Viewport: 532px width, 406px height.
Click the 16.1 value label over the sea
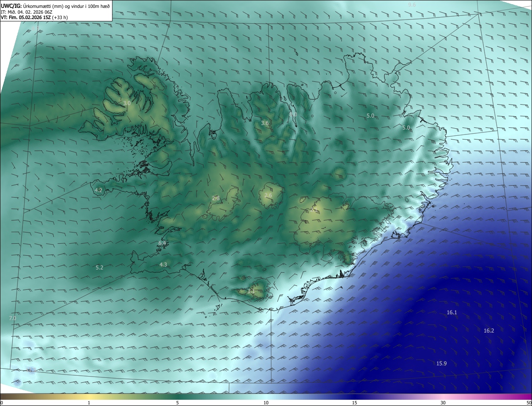click(452, 312)
